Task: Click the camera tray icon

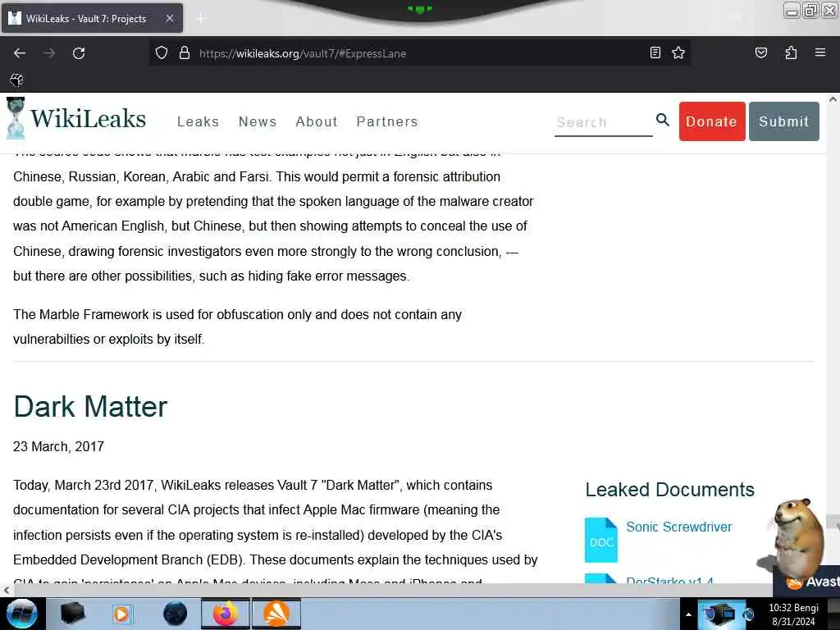Action: coord(720,614)
